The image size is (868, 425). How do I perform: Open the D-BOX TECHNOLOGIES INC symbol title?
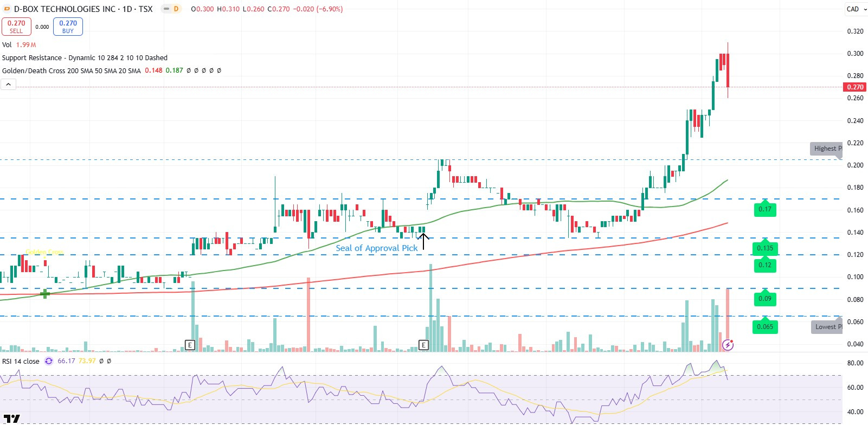[83, 9]
